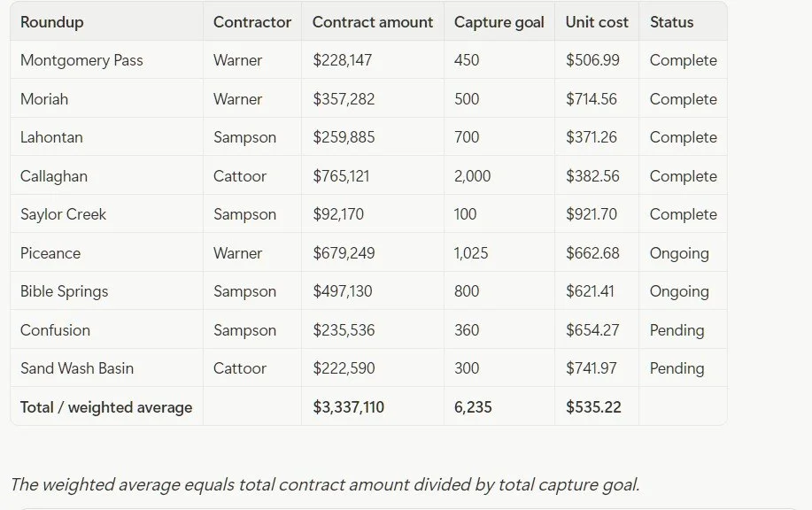Select the weighted average unit cost $535.22

593,407
